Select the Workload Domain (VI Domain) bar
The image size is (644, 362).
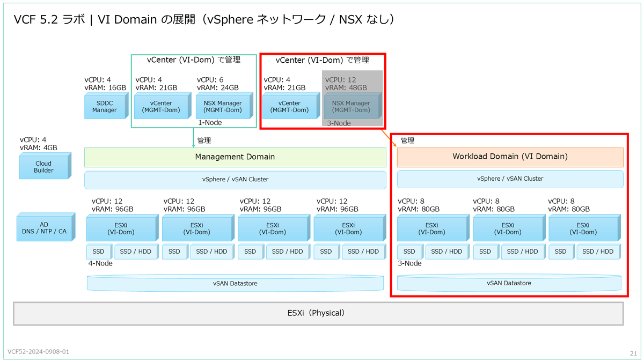pyautogui.click(x=510, y=157)
